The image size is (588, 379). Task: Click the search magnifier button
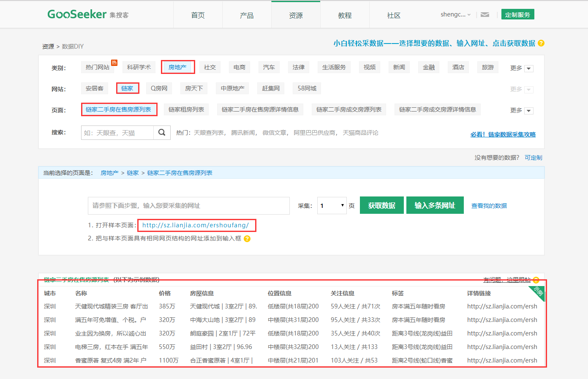162,133
